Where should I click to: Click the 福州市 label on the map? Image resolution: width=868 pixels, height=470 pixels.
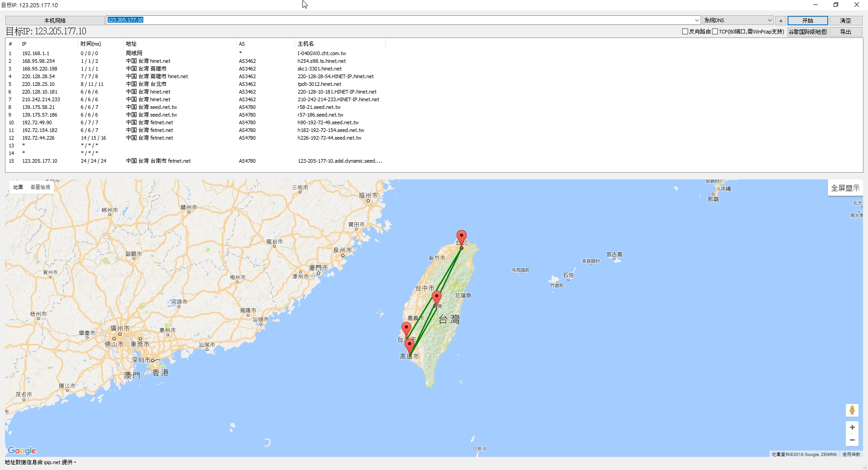pyautogui.click(x=368, y=196)
